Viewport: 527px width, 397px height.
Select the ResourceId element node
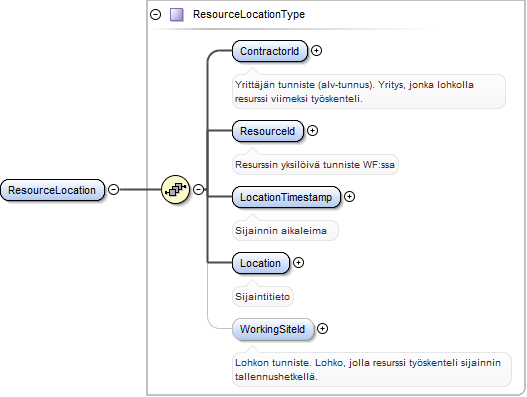[x=268, y=131]
